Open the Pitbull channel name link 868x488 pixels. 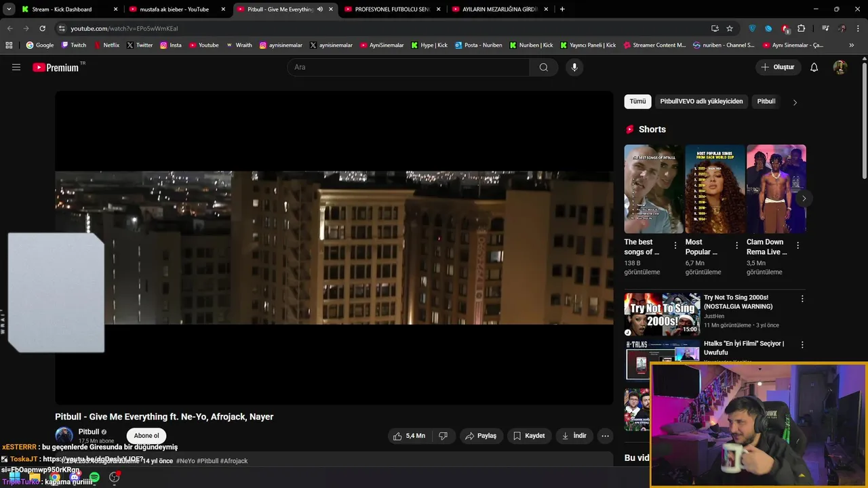click(89, 432)
